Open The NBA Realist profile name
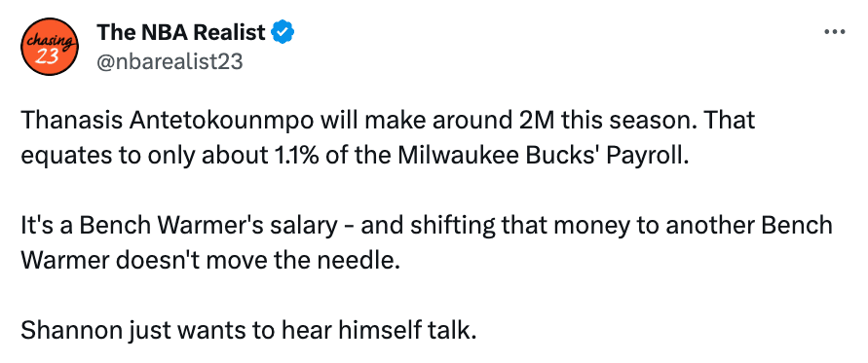Image resolution: width=868 pixels, height=363 pixels. 181,33
